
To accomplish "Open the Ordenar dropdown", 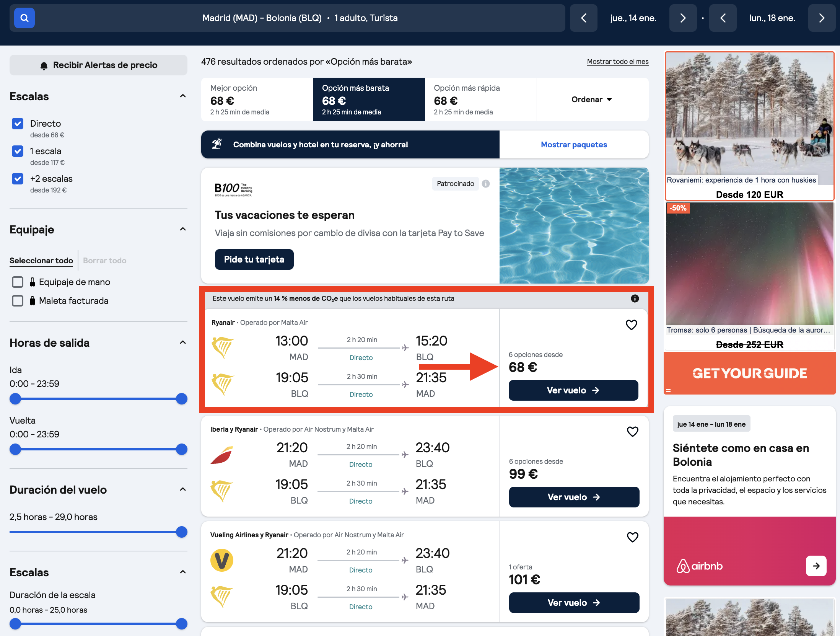I will [592, 99].
